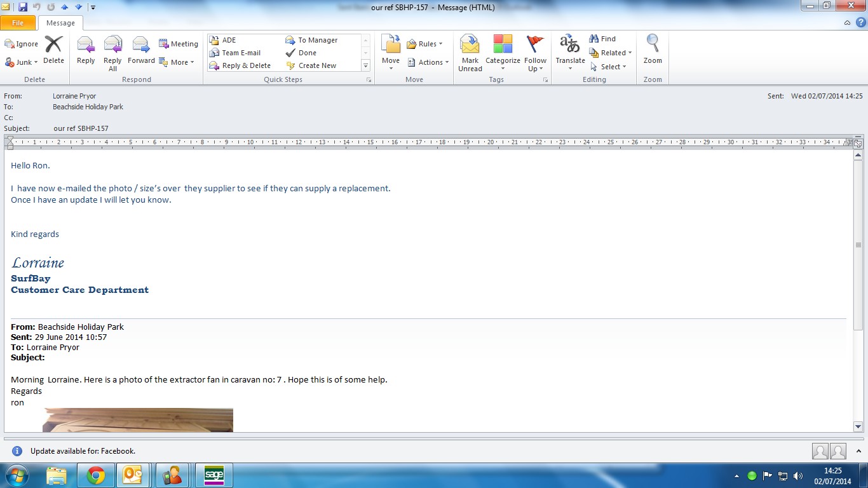Switch to Outlook on the taskbar
Image resolution: width=868 pixels, height=488 pixels.
click(x=133, y=475)
